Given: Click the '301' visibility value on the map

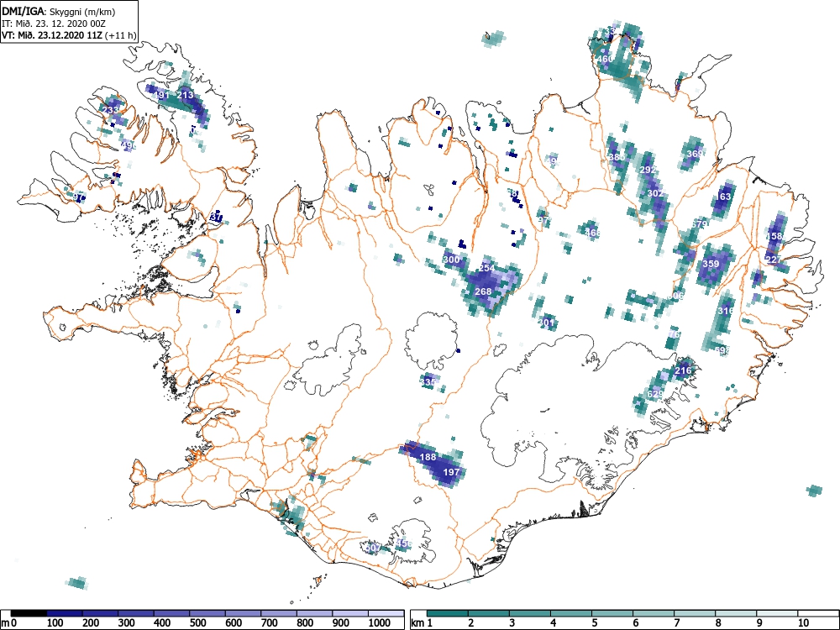Looking at the screenshot, I should click(546, 323).
